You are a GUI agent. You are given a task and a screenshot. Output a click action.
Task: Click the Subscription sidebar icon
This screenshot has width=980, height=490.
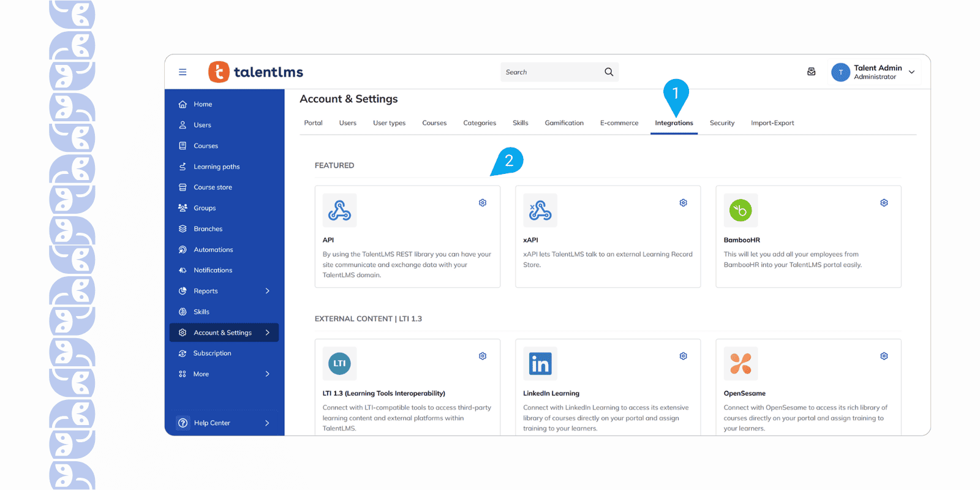pyautogui.click(x=183, y=353)
